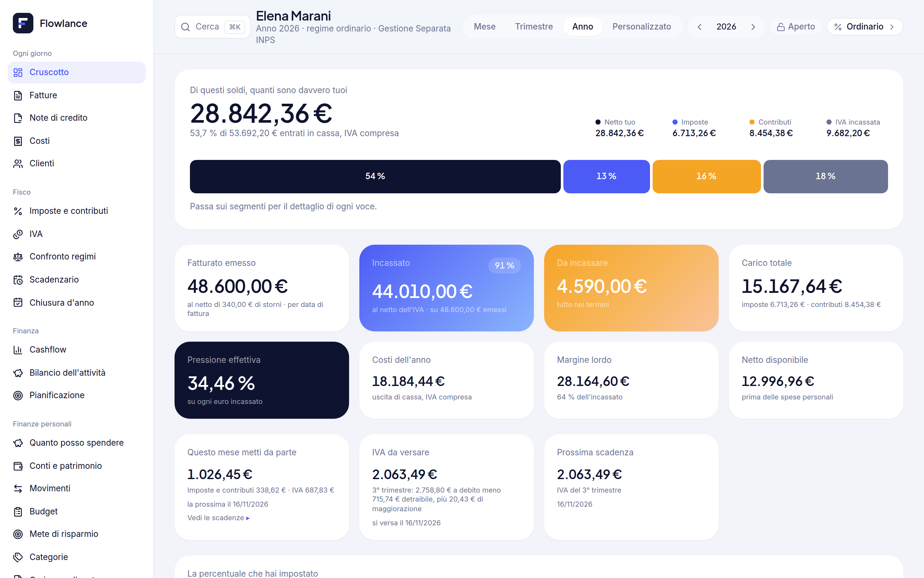Viewport: 924px width, 578px height.
Task: Click the IVA incassata legend entry
Action: [853, 128]
